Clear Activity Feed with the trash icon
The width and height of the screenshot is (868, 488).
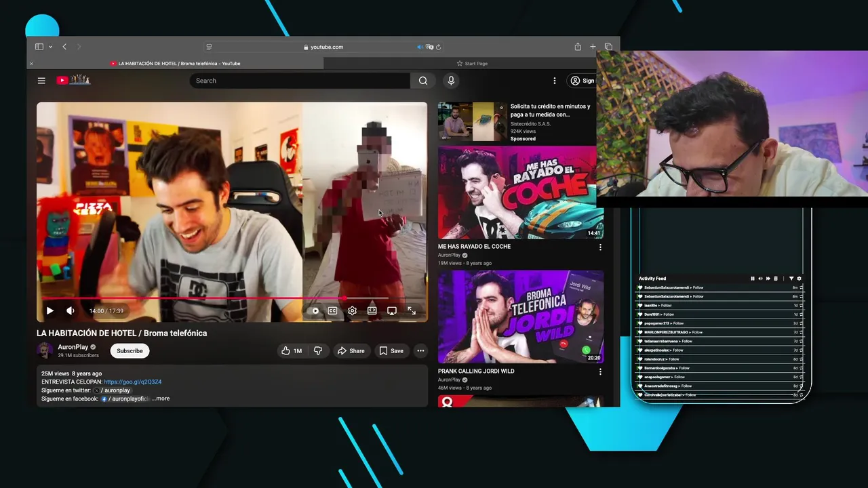pyautogui.click(x=776, y=279)
